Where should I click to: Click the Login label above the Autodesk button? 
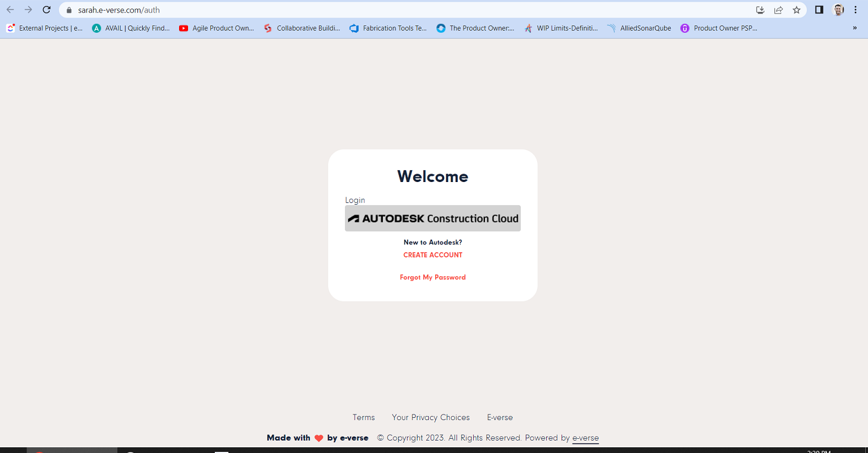[x=355, y=200]
